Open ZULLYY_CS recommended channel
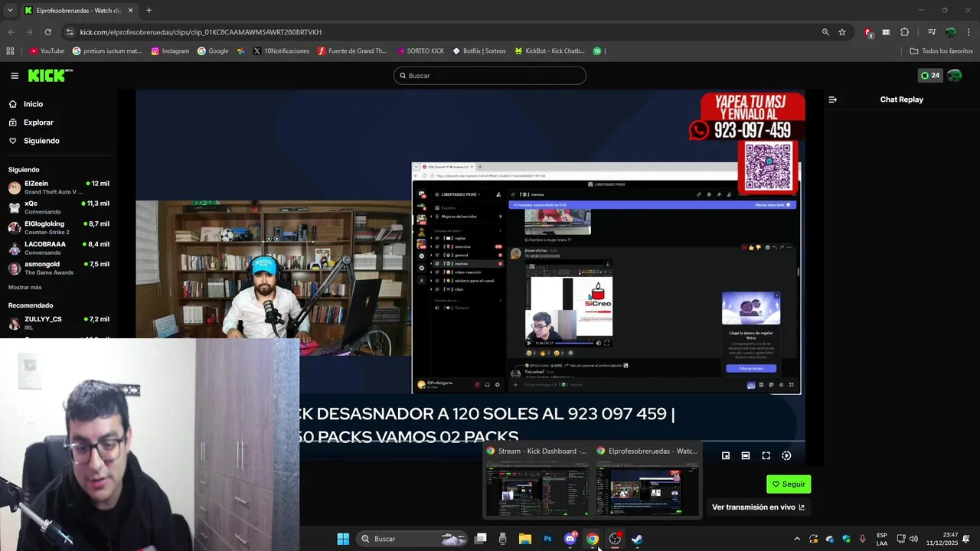The height and width of the screenshot is (551, 980). point(59,323)
